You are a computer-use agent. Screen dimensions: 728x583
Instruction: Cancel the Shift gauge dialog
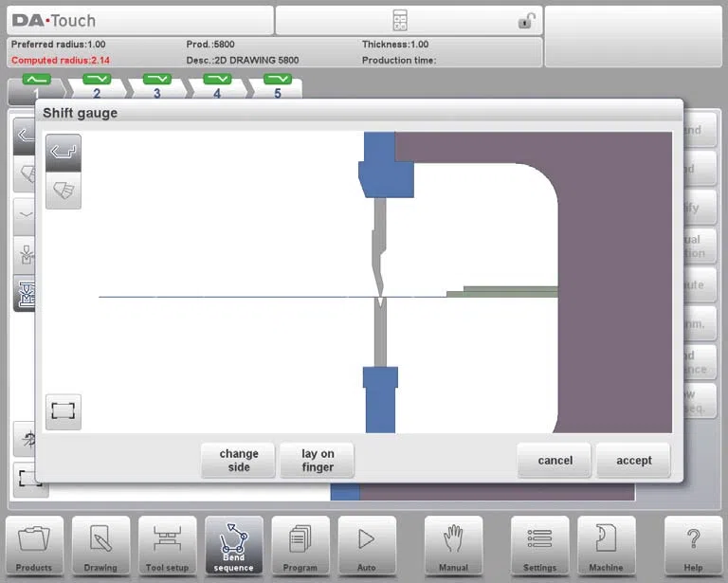(x=555, y=461)
